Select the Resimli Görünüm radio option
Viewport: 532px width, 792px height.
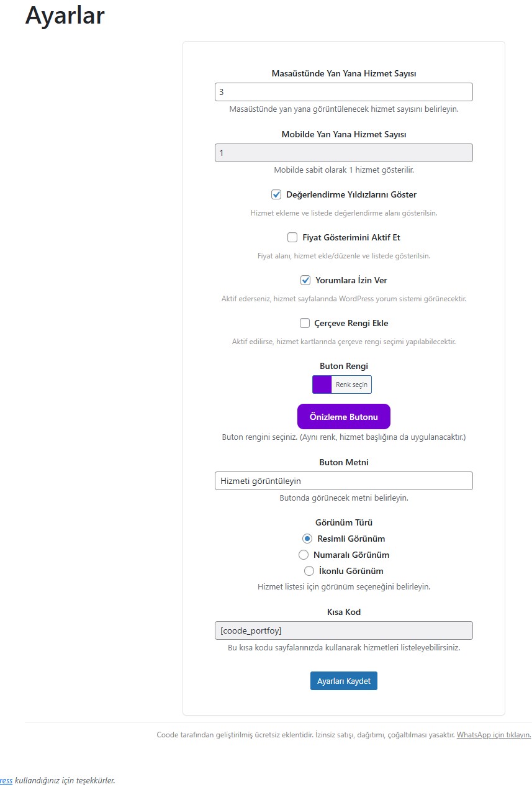(x=307, y=539)
